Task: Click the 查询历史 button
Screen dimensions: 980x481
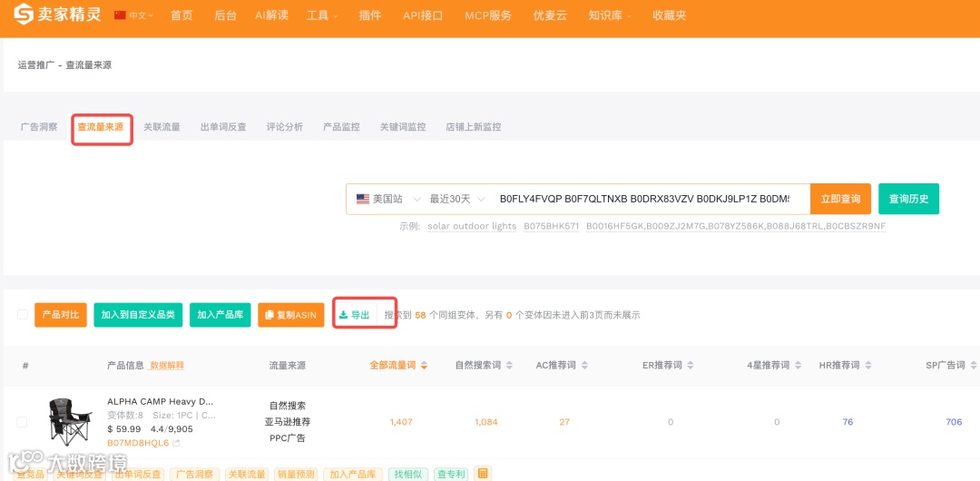Action: [908, 199]
